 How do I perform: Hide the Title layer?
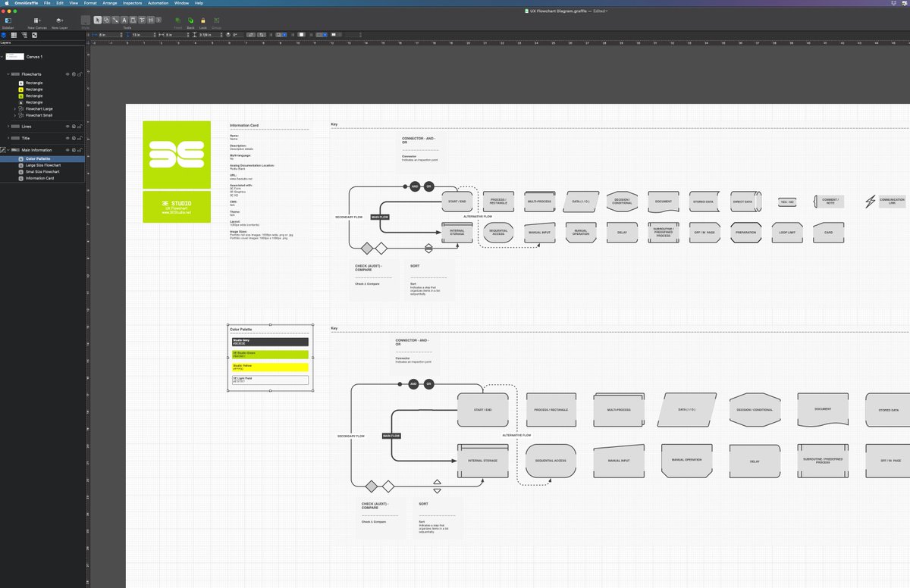pos(67,138)
